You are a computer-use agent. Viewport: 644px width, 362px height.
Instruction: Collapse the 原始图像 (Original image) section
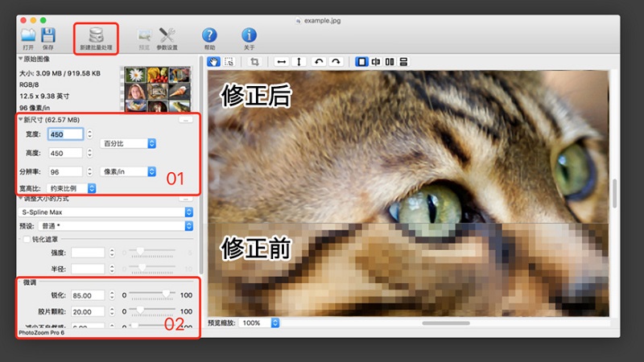click(x=21, y=59)
